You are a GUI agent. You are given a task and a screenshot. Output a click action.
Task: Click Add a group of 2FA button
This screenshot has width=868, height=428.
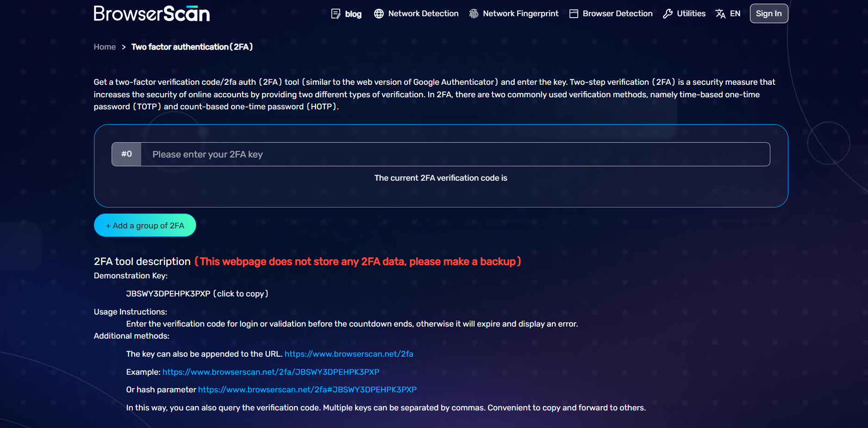(145, 226)
